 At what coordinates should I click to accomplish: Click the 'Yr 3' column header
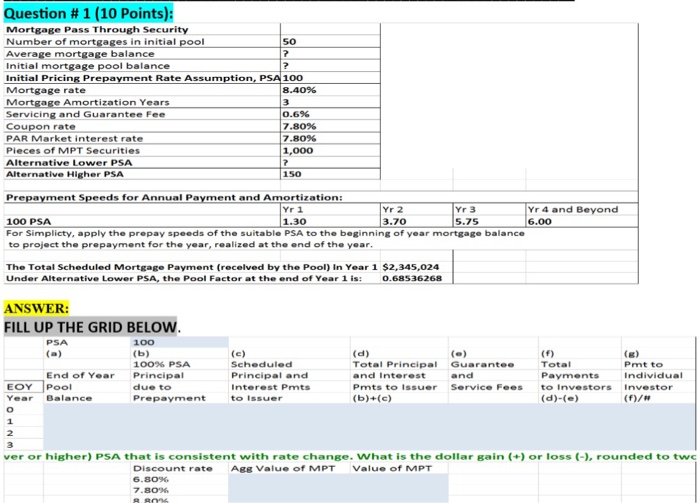[466, 209]
